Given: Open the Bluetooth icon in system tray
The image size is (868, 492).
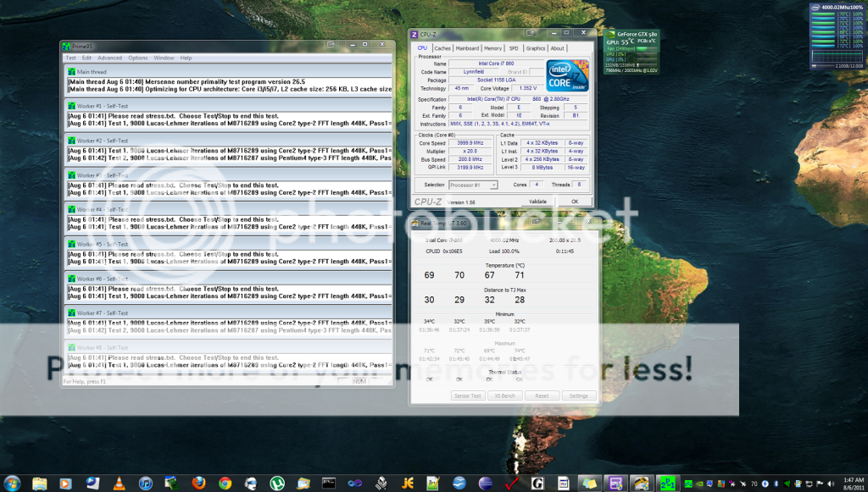Looking at the screenshot, I should click(x=776, y=484).
